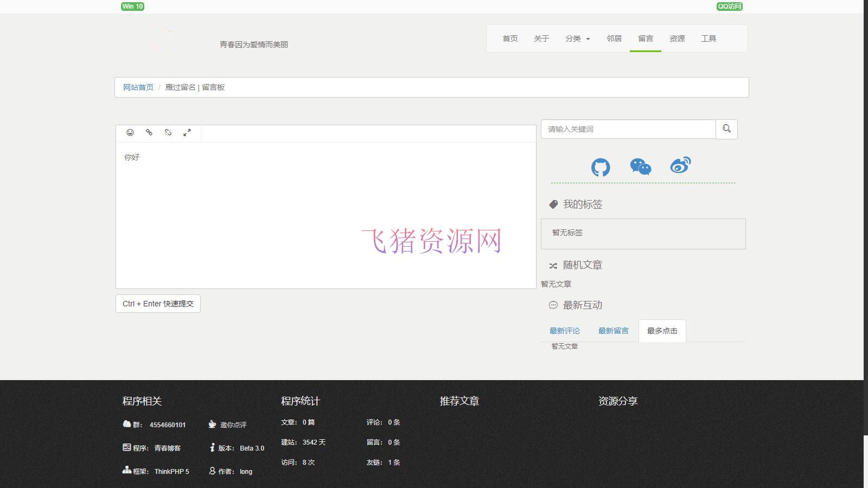Click the keyword search input field
Viewport: 868px width, 488px height.
click(628, 129)
